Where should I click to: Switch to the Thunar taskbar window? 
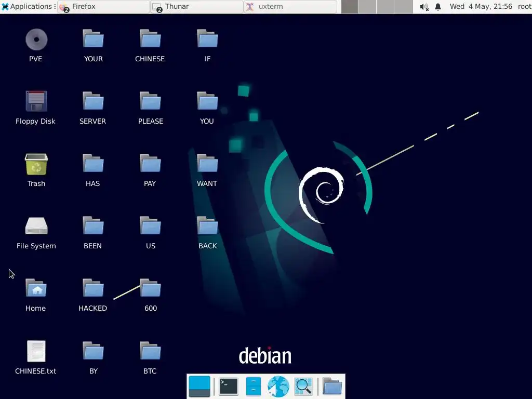pyautogui.click(x=197, y=7)
